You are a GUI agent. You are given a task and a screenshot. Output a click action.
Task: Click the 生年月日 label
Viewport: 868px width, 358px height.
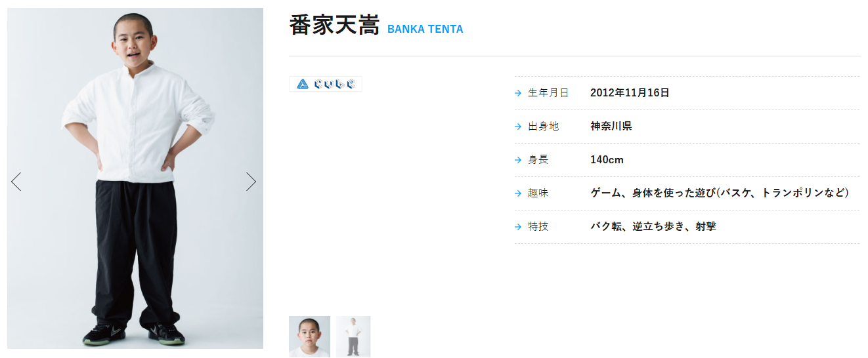548,93
